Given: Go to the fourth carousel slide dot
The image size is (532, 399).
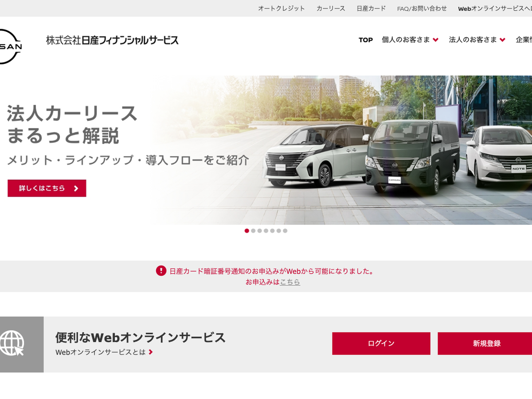Looking at the screenshot, I should (x=266, y=231).
